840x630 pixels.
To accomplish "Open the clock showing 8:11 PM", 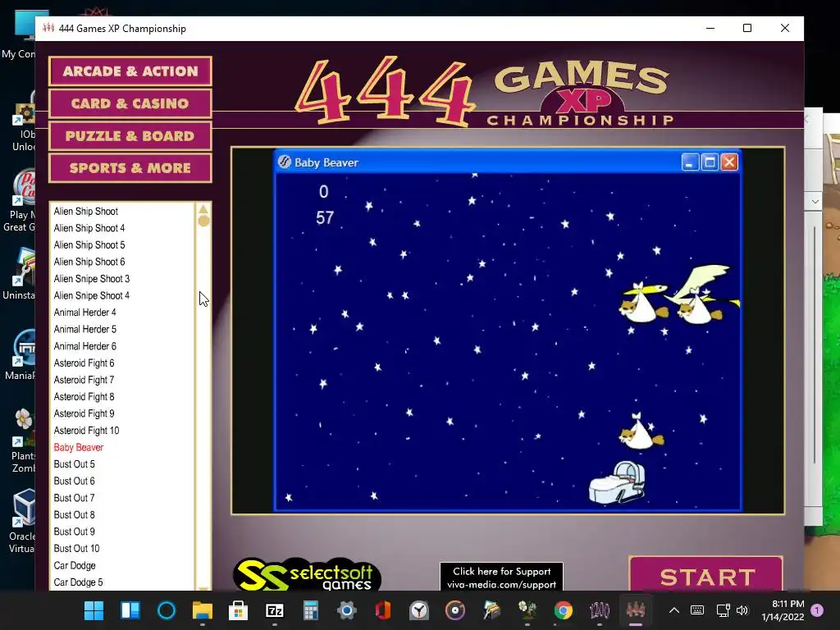I will (x=783, y=610).
